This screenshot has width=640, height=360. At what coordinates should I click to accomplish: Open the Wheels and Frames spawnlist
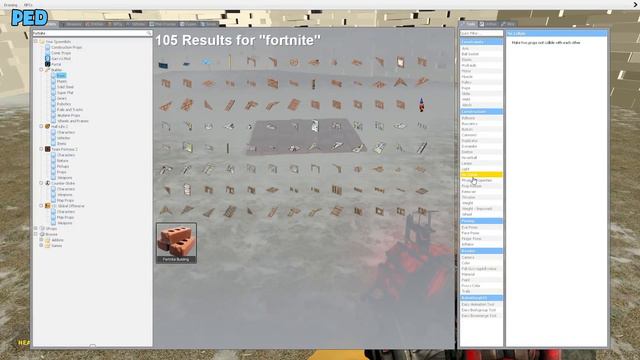73,121
